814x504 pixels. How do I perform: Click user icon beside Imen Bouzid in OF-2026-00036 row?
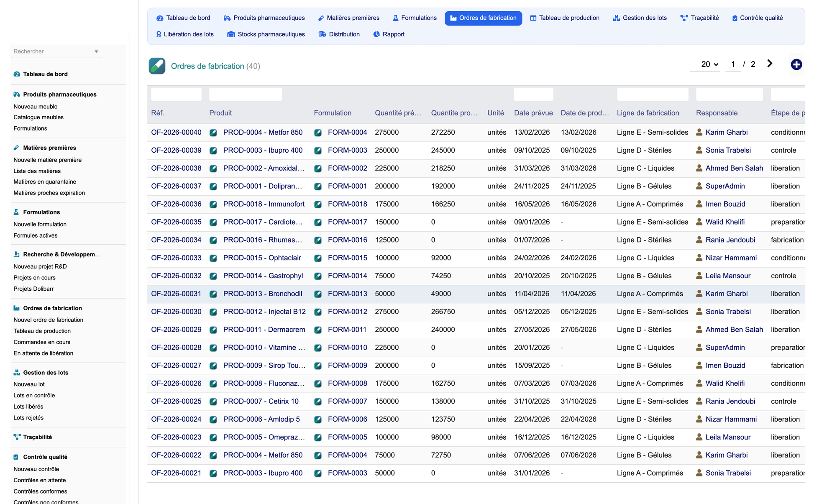point(699,204)
